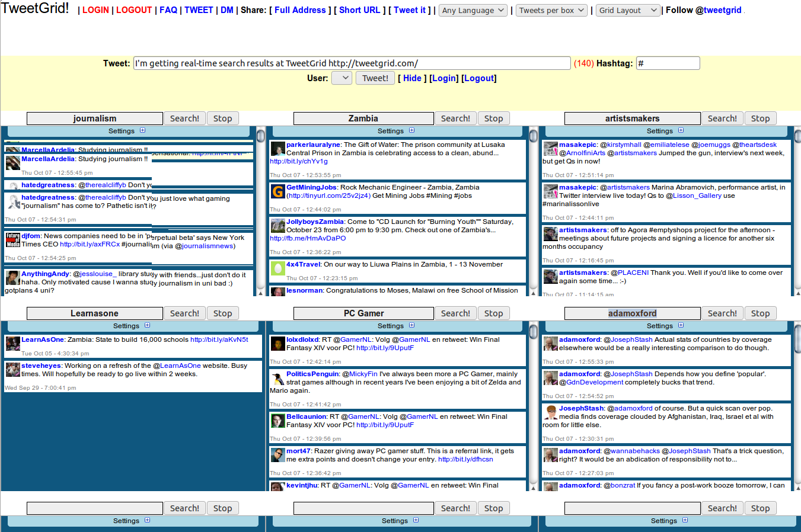Image resolution: width=801 pixels, height=532 pixels.
Task: Click Full Address share link
Action: [x=300, y=10]
